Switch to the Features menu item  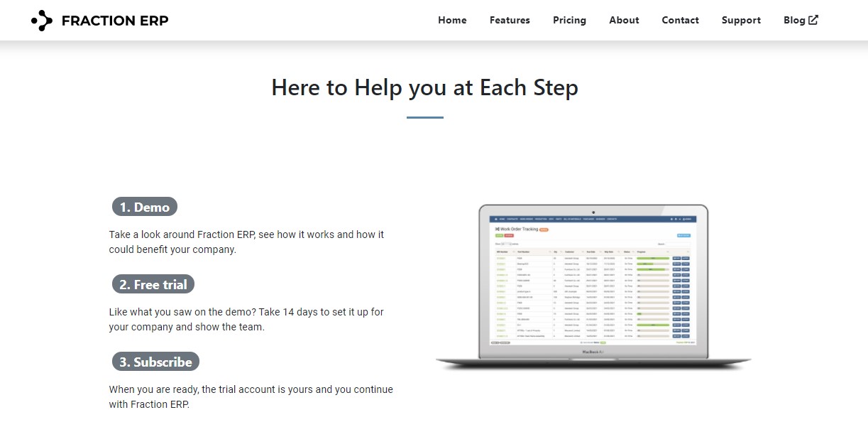click(x=510, y=20)
